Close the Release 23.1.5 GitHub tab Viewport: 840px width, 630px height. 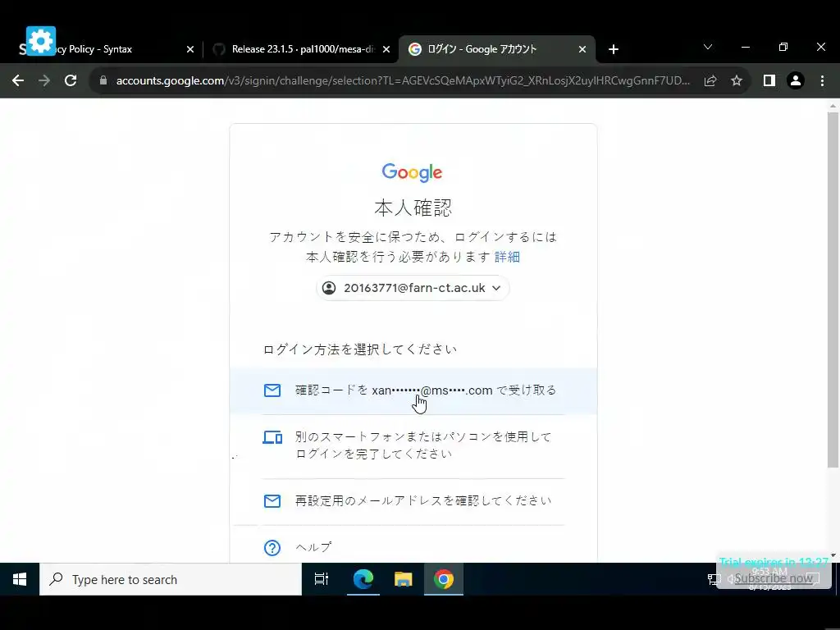[x=386, y=49]
